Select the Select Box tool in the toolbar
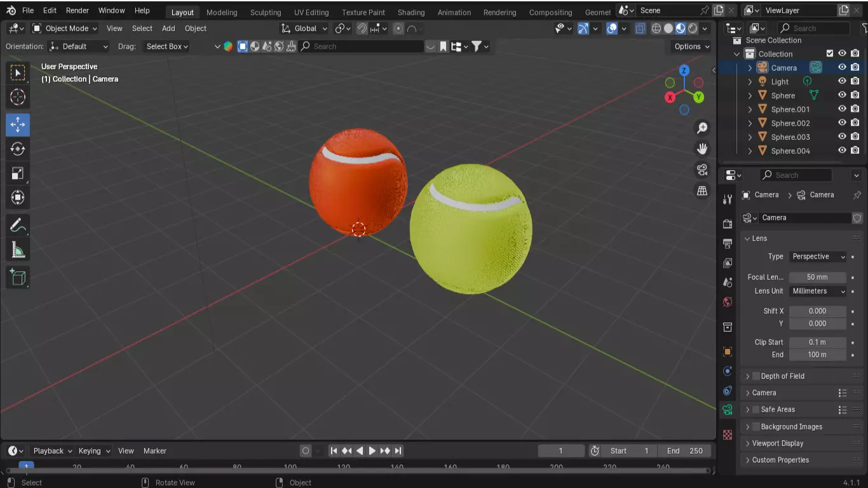 [18, 72]
